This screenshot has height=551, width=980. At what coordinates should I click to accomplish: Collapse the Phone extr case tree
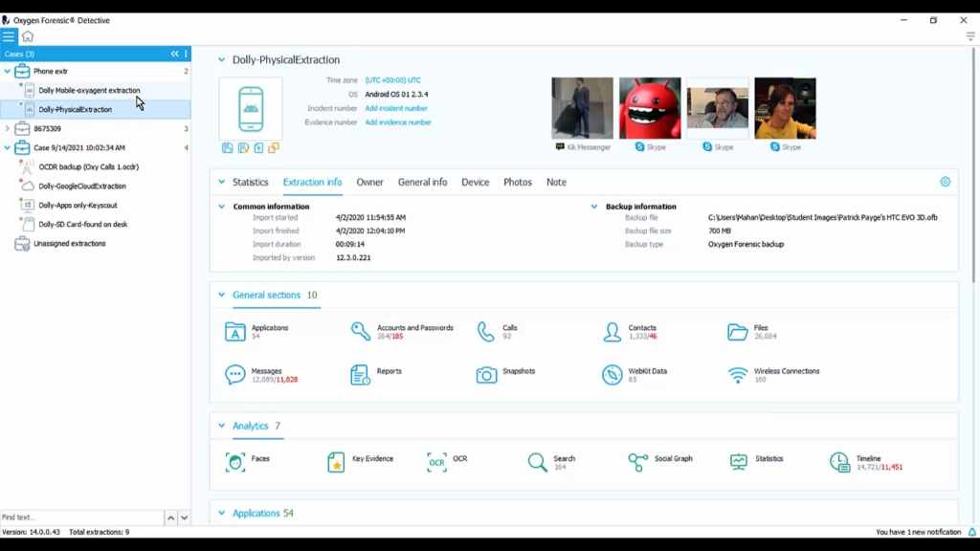(x=8, y=71)
